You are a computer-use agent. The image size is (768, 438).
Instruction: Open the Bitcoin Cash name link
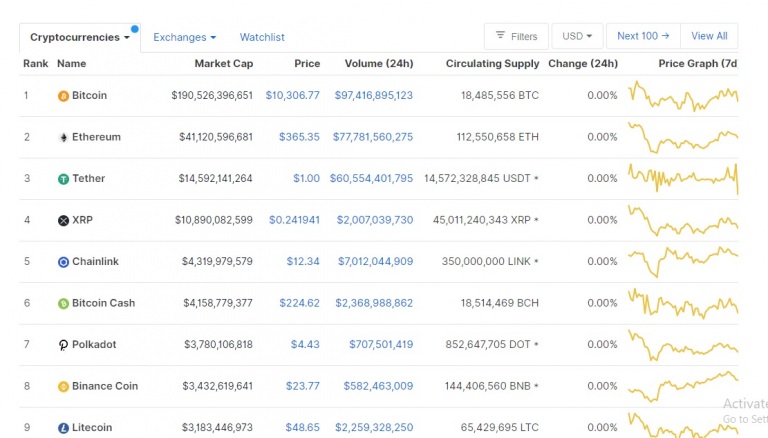pos(103,303)
